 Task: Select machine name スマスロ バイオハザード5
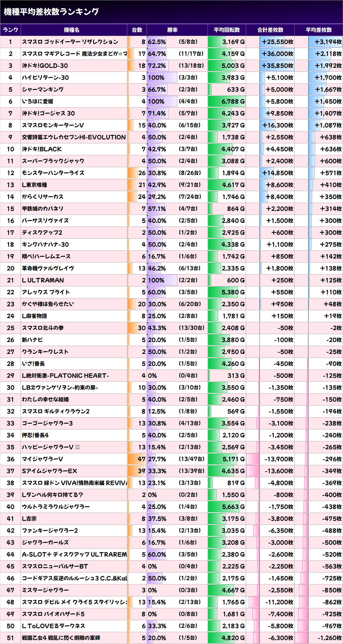click(53, 614)
